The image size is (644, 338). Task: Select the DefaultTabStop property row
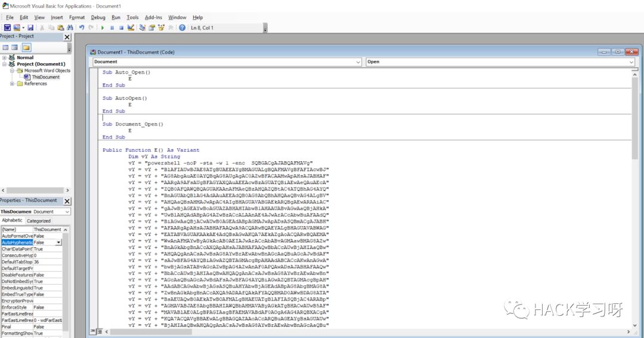click(x=32, y=262)
